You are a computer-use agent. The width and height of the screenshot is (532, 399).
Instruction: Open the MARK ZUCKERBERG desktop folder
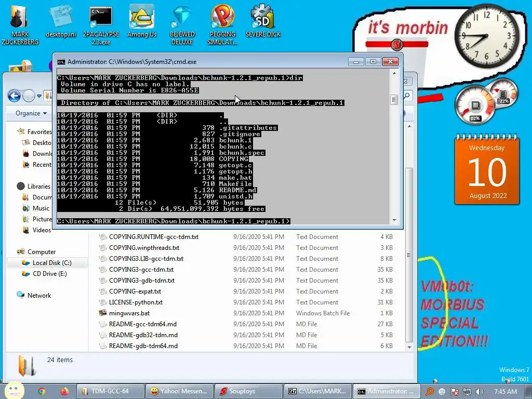click(x=20, y=24)
